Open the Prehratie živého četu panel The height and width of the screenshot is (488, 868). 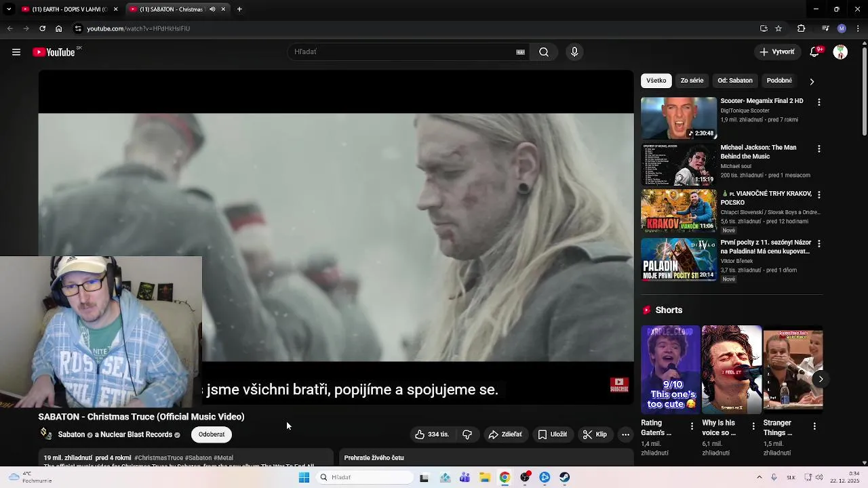(x=487, y=458)
